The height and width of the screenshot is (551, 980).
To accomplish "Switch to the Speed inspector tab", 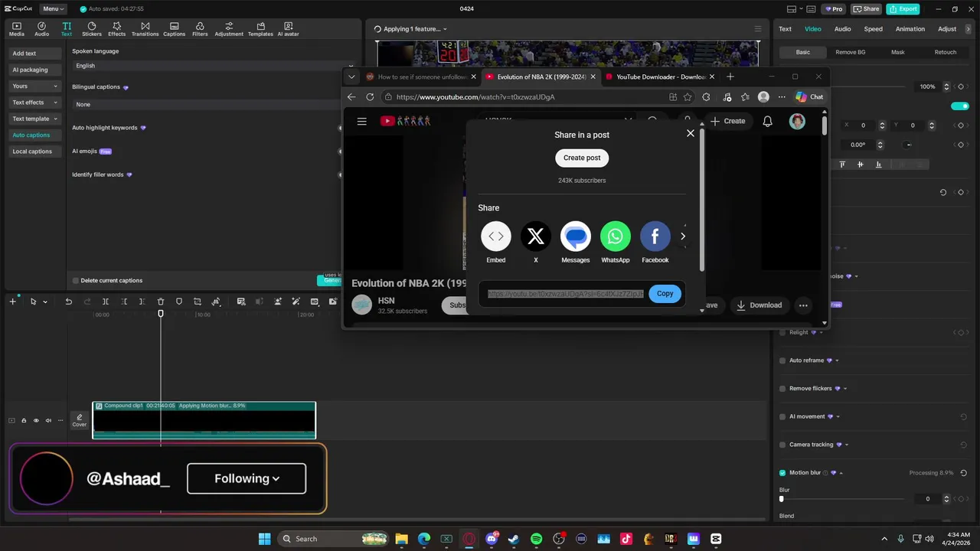I will click(x=873, y=29).
